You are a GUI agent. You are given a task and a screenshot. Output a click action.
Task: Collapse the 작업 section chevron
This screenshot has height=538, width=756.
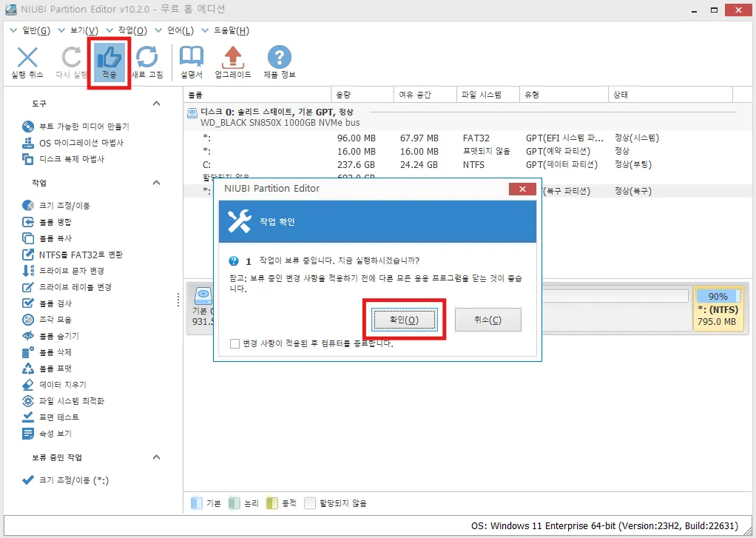click(156, 182)
